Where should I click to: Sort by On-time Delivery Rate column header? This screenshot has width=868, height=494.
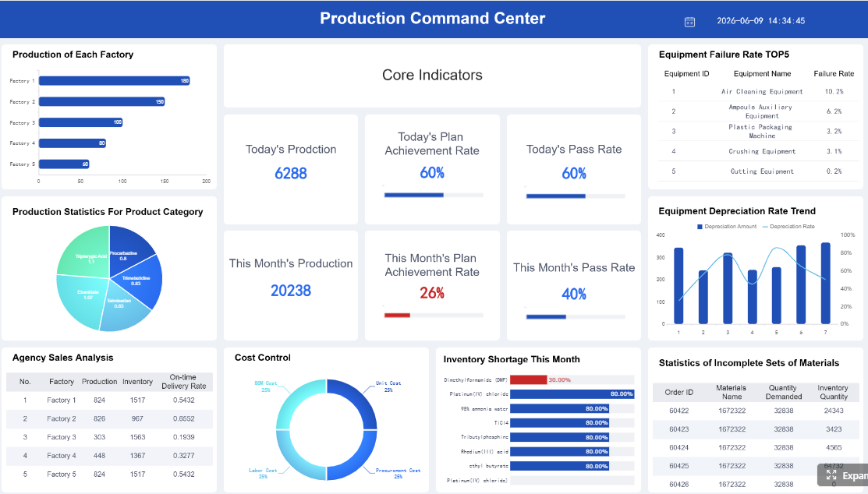(x=183, y=382)
